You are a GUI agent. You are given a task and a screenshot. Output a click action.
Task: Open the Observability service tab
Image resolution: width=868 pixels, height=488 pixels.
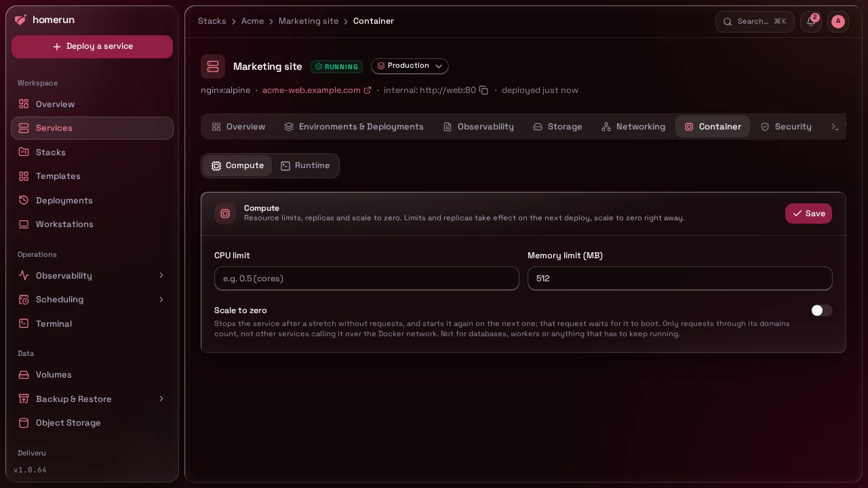click(478, 127)
